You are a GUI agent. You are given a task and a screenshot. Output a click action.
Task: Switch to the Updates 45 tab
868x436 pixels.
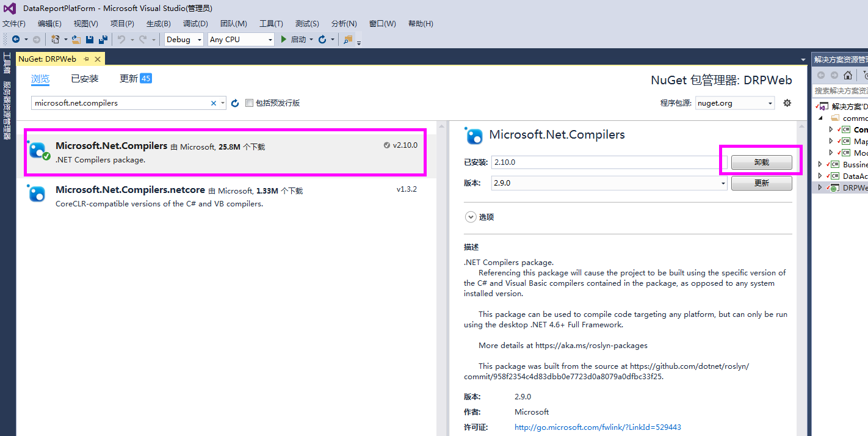coord(136,79)
